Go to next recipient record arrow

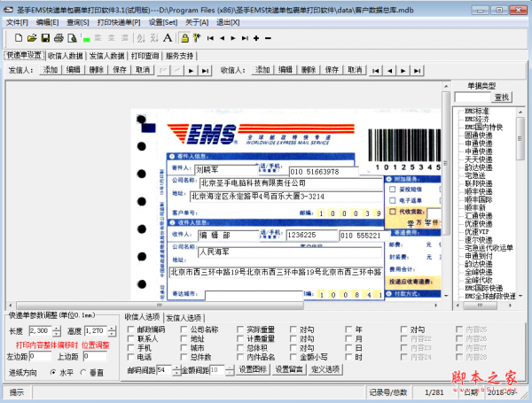pos(403,71)
